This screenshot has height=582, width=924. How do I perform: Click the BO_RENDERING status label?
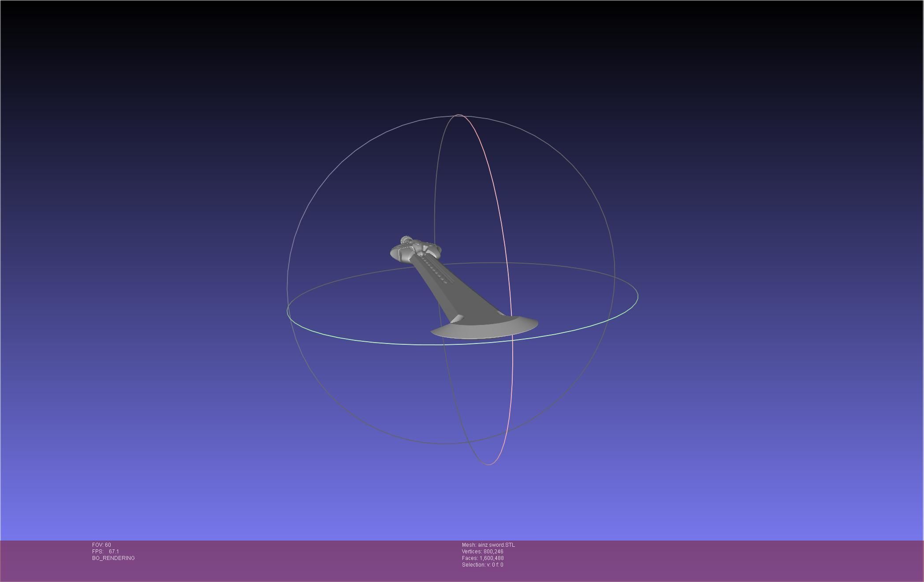coord(113,558)
